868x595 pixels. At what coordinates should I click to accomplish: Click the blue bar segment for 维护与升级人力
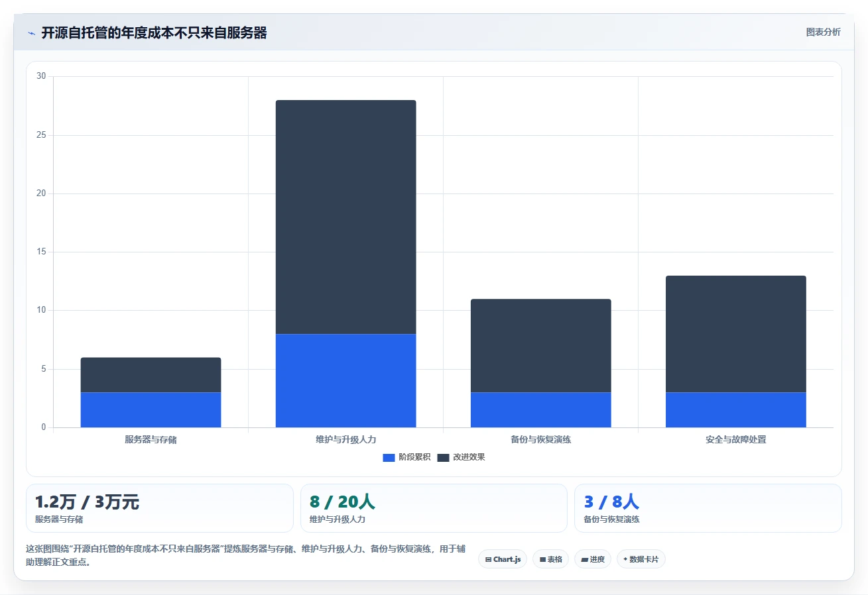click(345, 381)
